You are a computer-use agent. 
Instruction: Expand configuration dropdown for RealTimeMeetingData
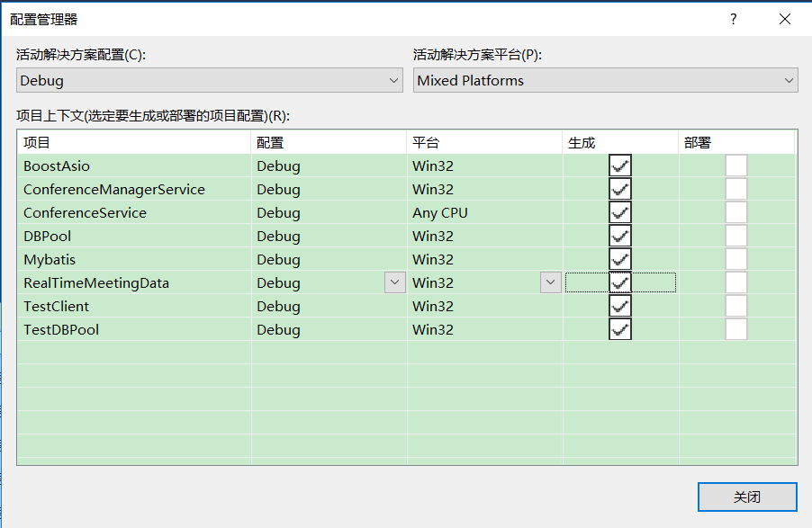coord(394,282)
